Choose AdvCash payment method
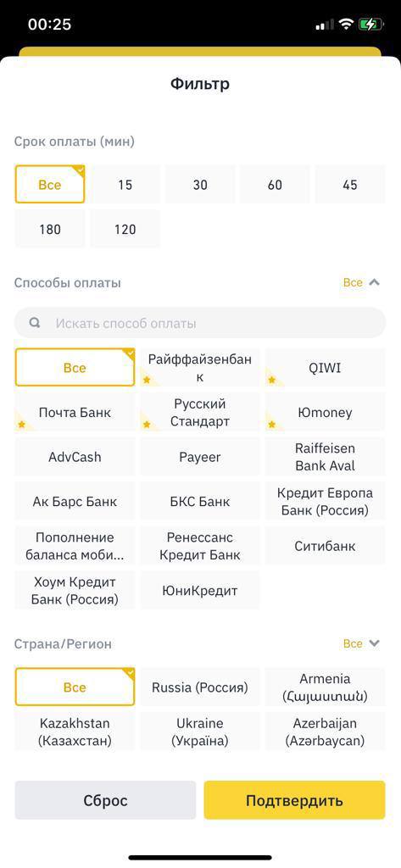 75,457
